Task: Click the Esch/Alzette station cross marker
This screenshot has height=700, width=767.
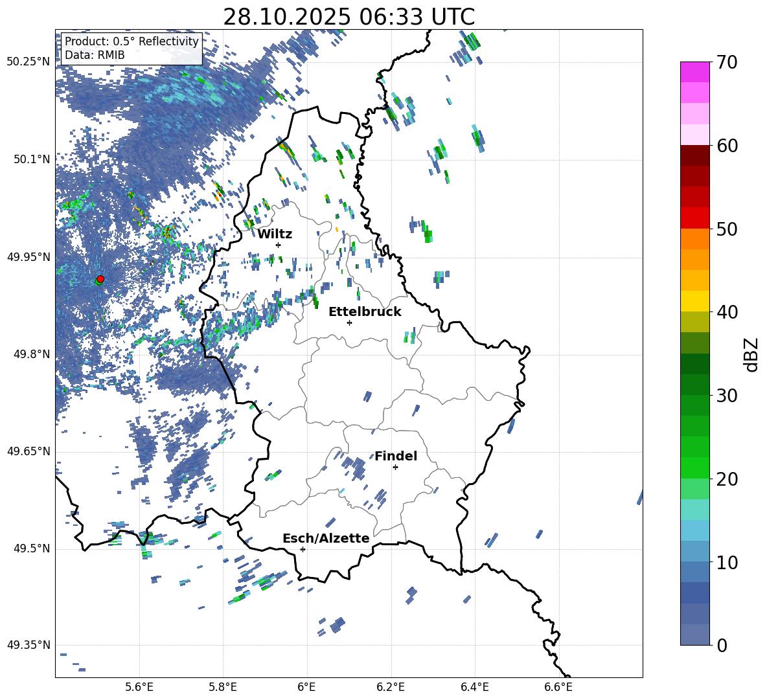Action: coord(303,549)
